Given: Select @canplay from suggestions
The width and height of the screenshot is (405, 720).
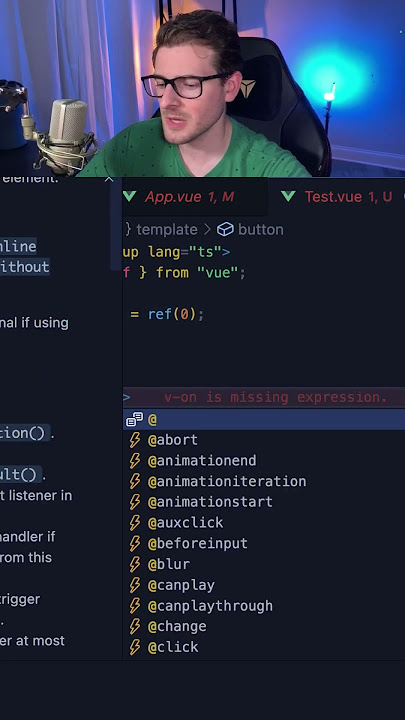Looking at the screenshot, I should [264, 585].
